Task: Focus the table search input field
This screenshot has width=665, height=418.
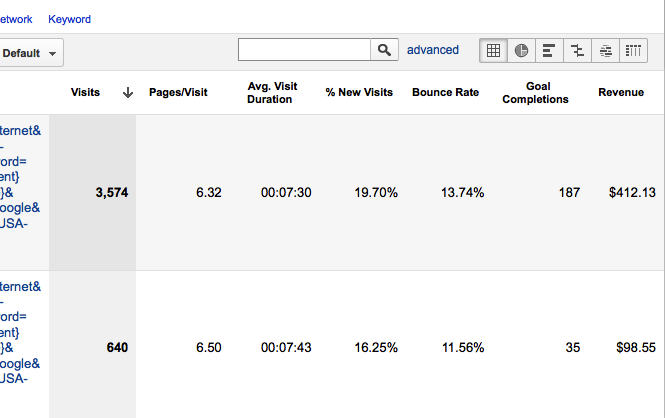Action: (305, 50)
